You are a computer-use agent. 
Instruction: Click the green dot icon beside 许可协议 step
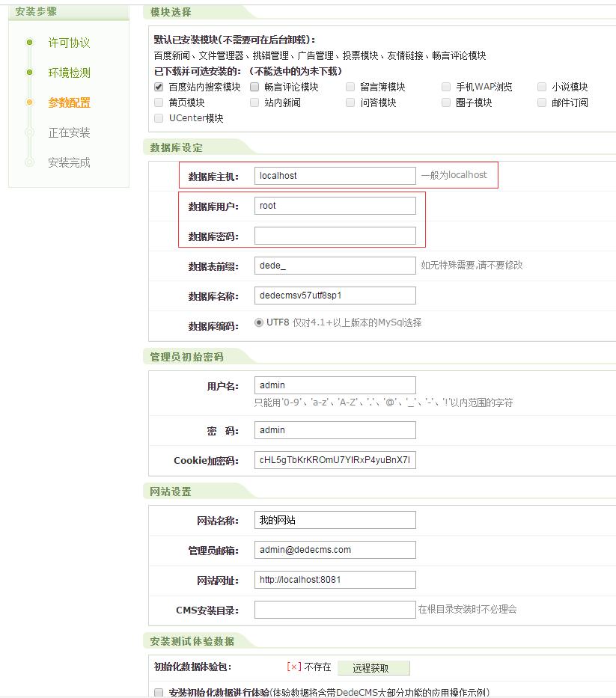29,43
